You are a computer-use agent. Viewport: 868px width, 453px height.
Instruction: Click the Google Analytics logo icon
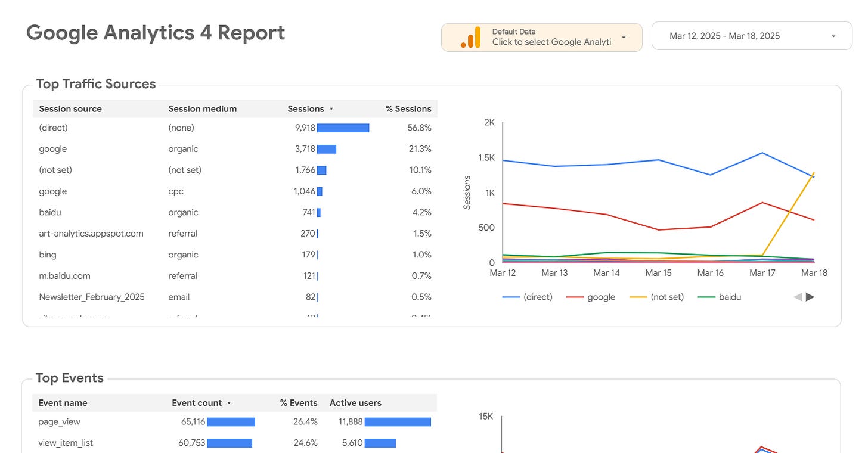coord(470,36)
